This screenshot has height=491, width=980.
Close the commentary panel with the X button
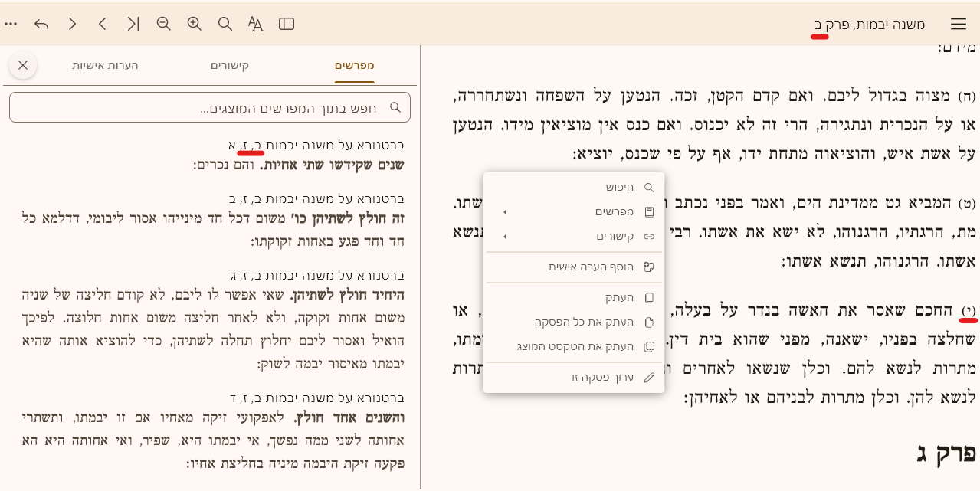(22, 65)
